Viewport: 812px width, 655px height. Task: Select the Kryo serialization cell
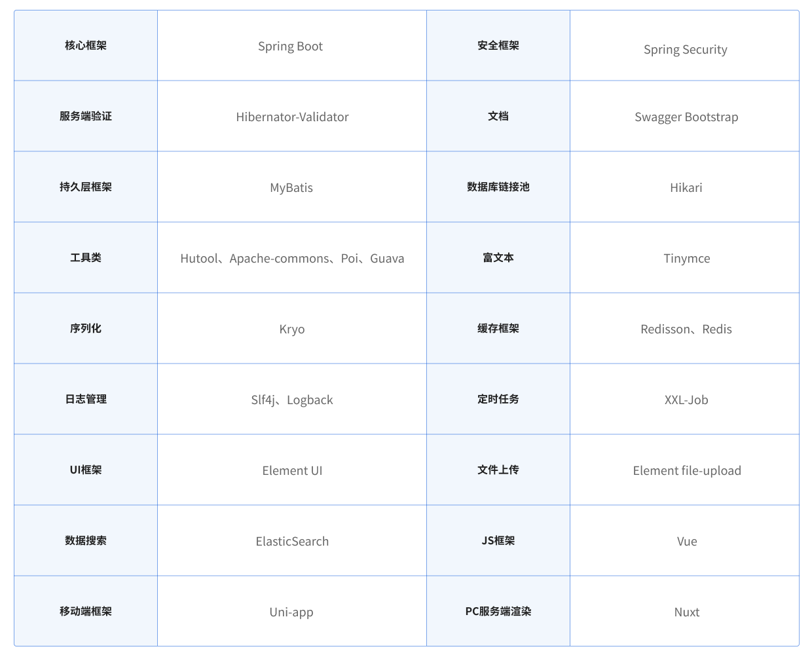coord(292,329)
